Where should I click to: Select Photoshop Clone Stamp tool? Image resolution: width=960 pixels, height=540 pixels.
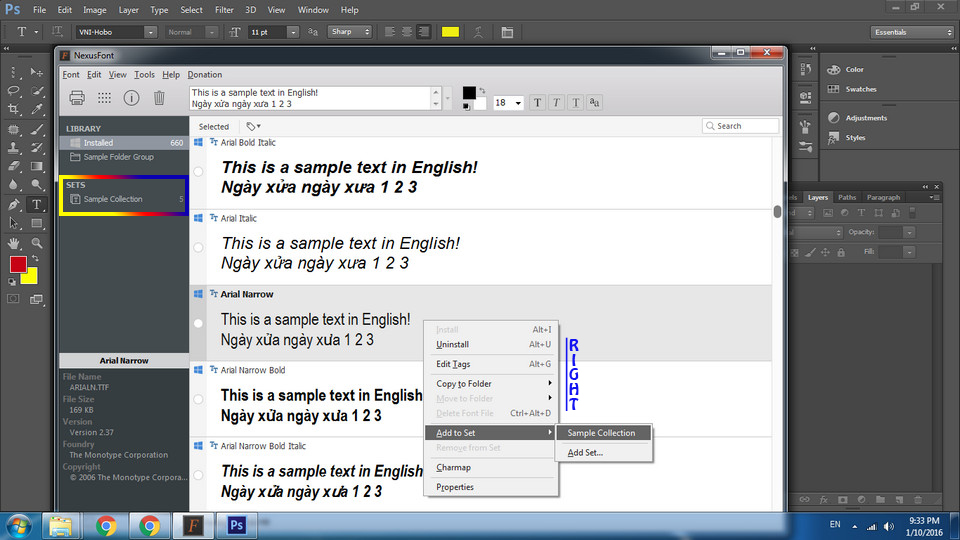coord(13,147)
